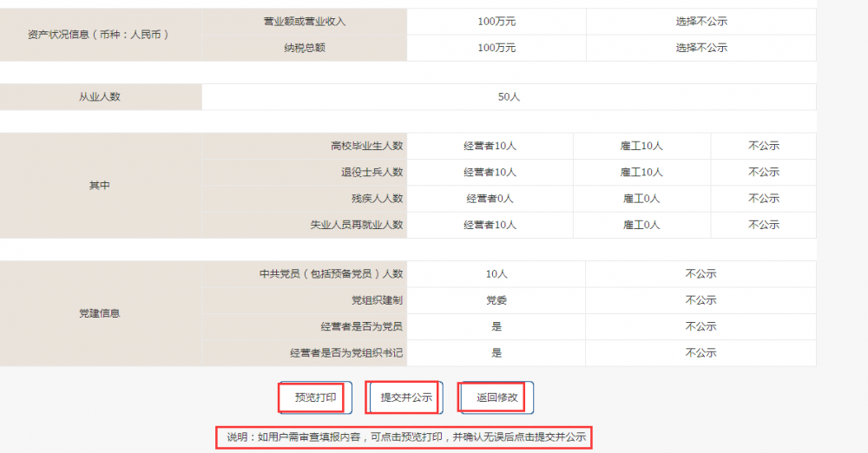Select the 50人 value for 从业人数
The height and width of the screenshot is (453, 868).
pos(509,96)
